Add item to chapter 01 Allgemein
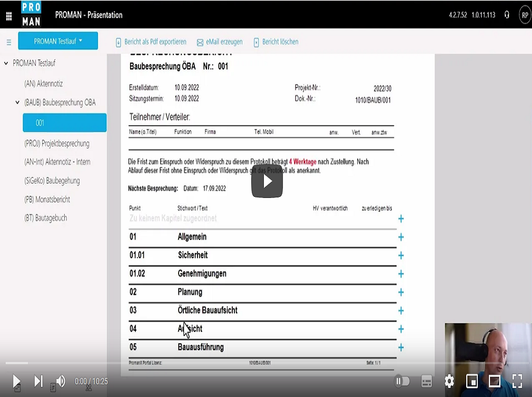The width and height of the screenshot is (532, 397). coord(401,237)
